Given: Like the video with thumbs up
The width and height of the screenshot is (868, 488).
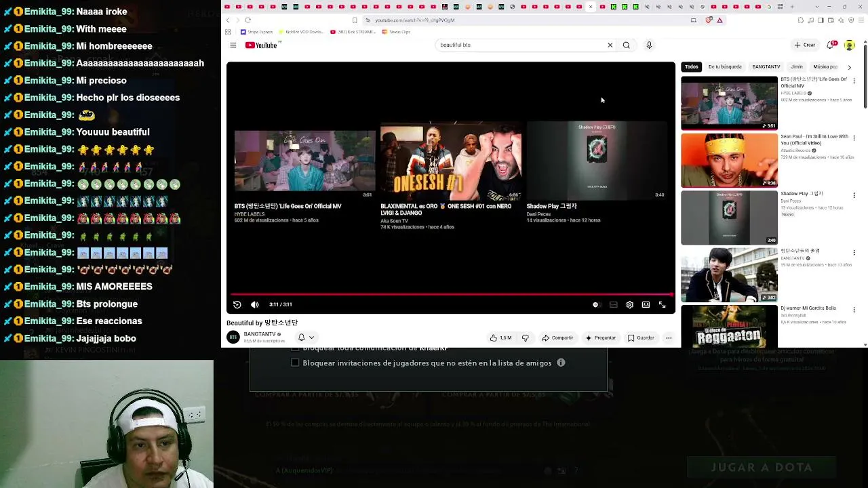Looking at the screenshot, I should click(500, 338).
